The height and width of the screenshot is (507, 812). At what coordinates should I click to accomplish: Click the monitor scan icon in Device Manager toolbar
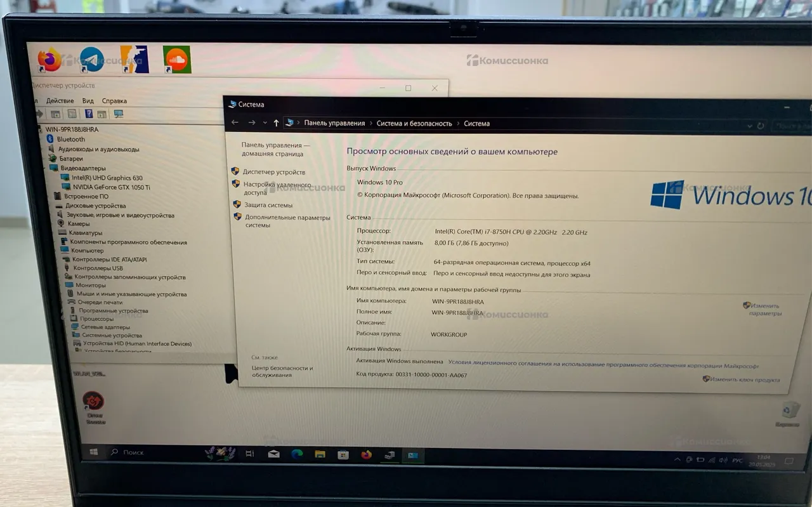tap(118, 114)
